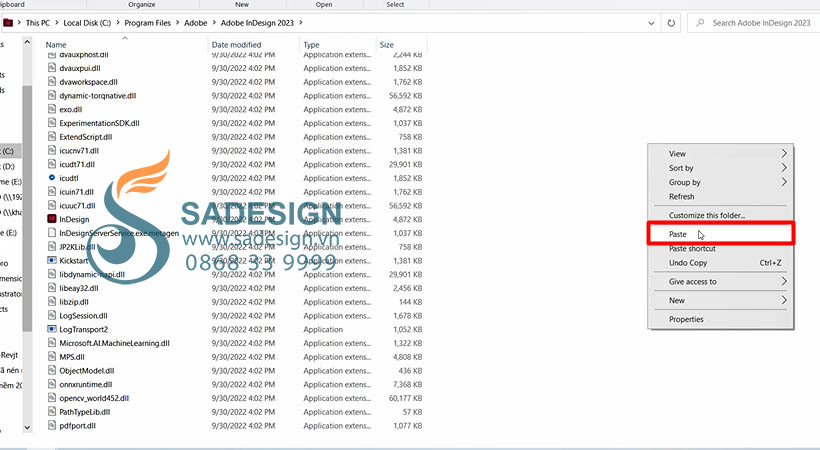Viewport: 820px width, 450px height.
Task: Go to This PC breadcrumb
Action: coord(38,23)
